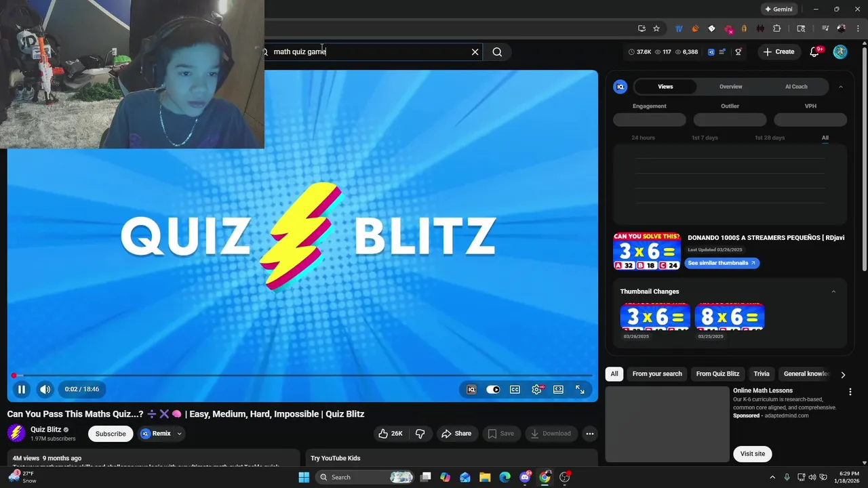
Task: Subscribe to Quiz Blitz channel
Action: pyautogui.click(x=111, y=434)
